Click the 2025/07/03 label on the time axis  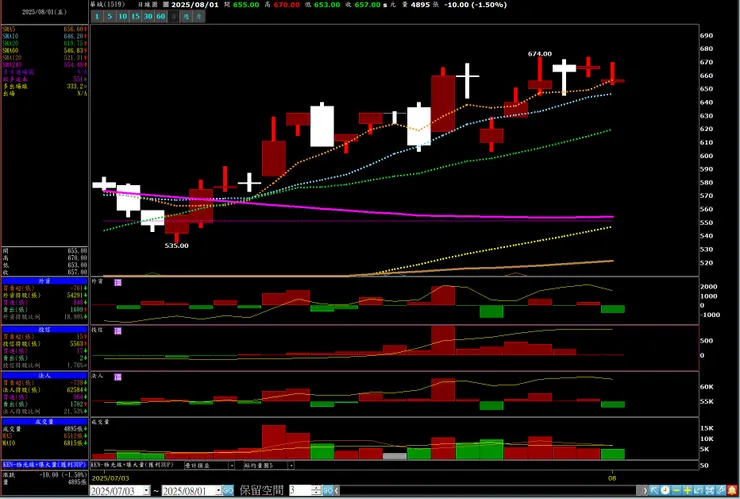click(x=110, y=478)
